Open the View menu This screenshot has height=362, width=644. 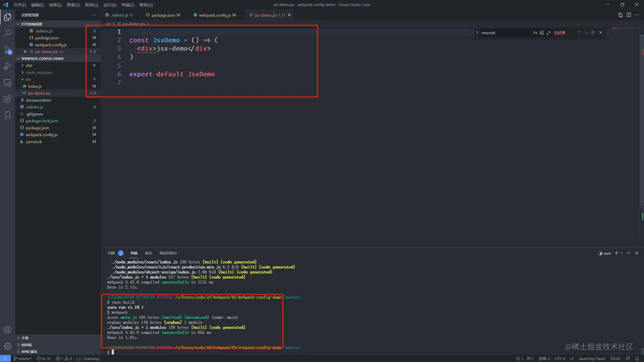[x=73, y=5]
